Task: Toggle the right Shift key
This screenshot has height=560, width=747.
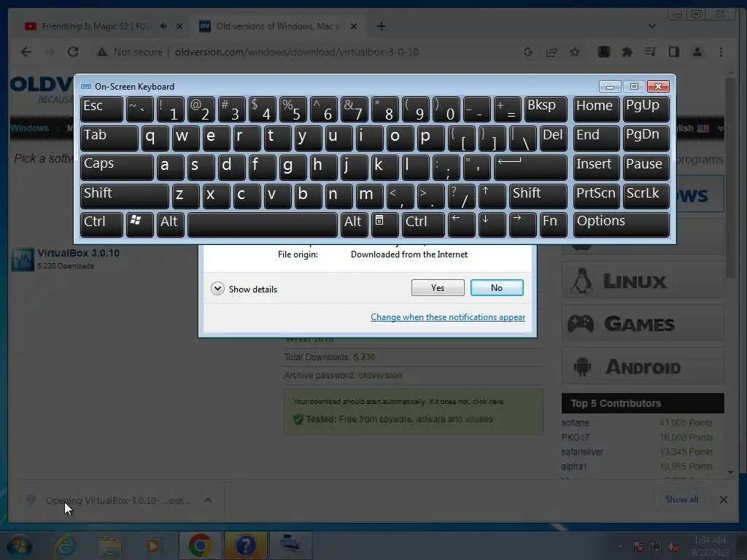Action: coord(538,196)
